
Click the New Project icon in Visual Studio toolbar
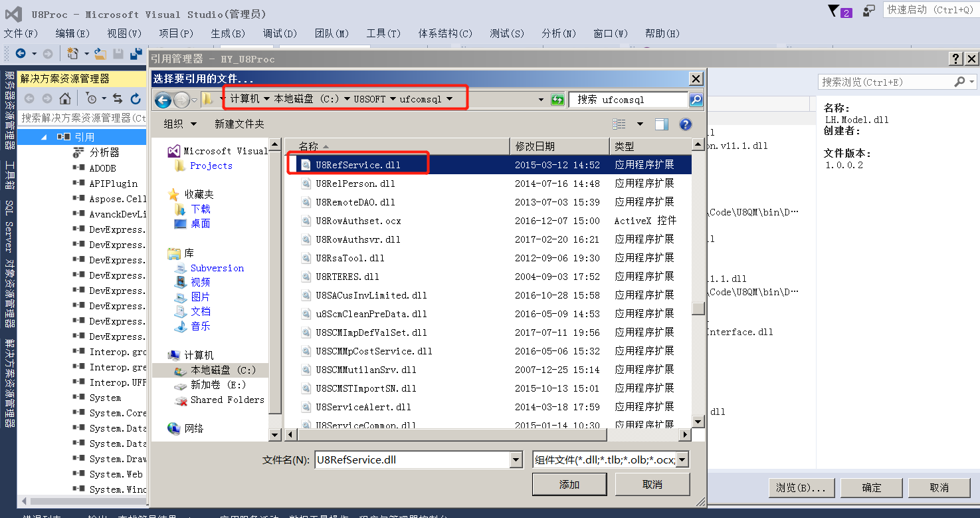point(72,54)
